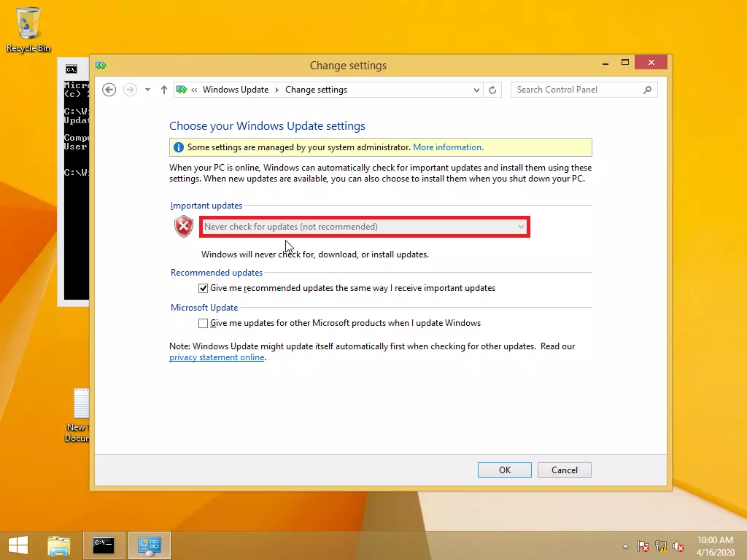Click the search magnifier icon
The width and height of the screenshot is (747, 560).
point(647,90)
